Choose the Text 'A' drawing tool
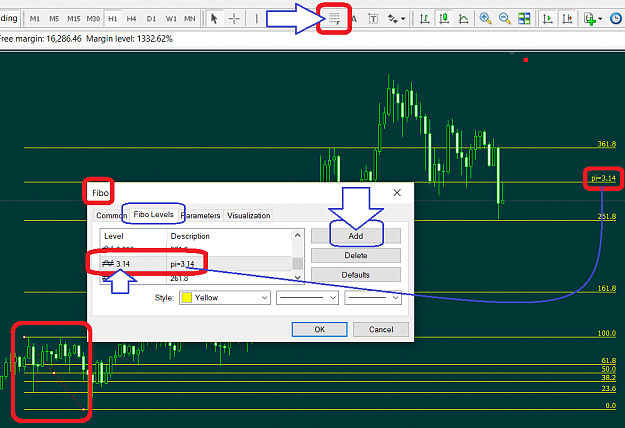This screenshot has width=625, height=428. click(354, 18)
